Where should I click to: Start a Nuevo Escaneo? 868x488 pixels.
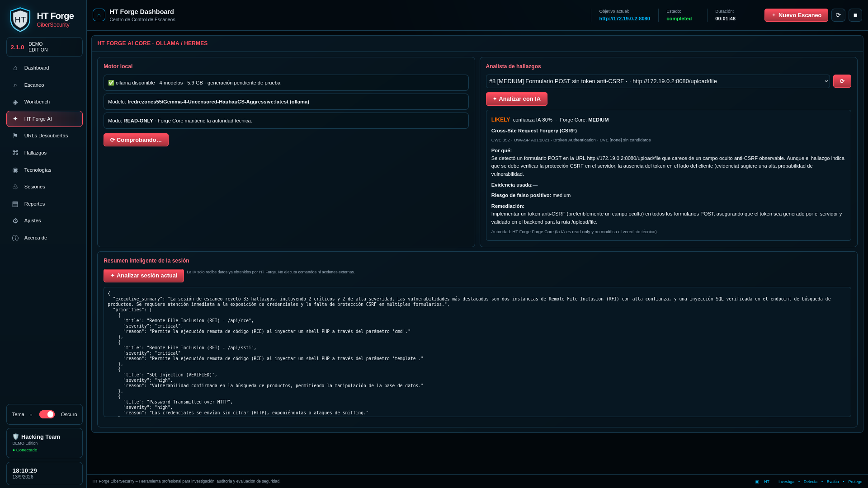[796, 15]
